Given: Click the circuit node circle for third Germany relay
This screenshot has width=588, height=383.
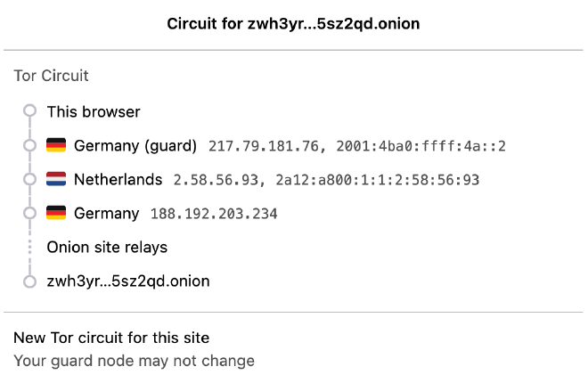Looking at the screenshot, I should 29,213.
